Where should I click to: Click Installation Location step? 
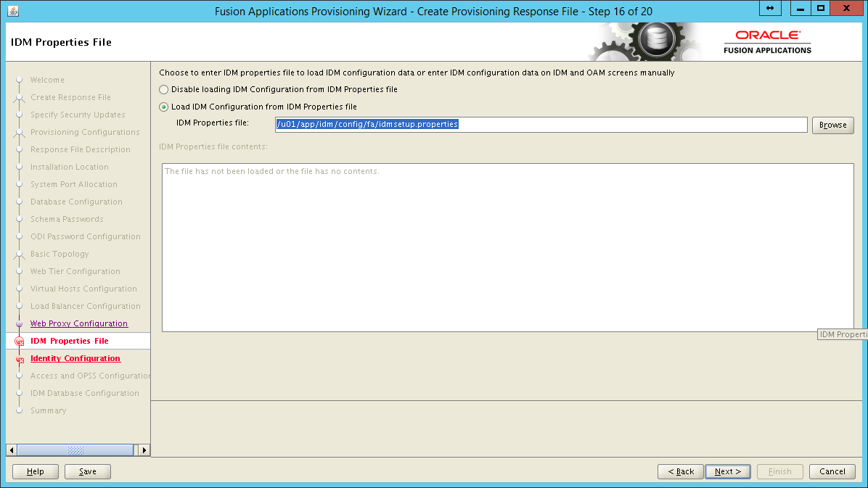[x=69, y=167]
